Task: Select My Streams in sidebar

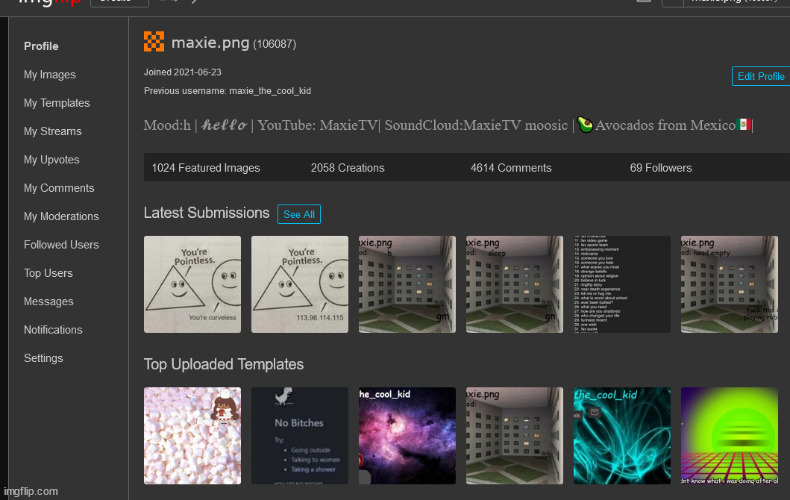Action: (53, 131)
